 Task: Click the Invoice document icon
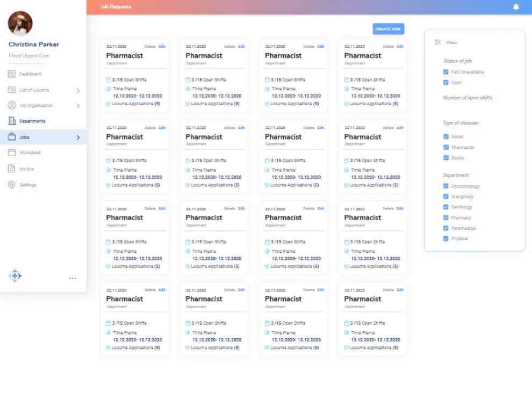(x=11, y=169)
